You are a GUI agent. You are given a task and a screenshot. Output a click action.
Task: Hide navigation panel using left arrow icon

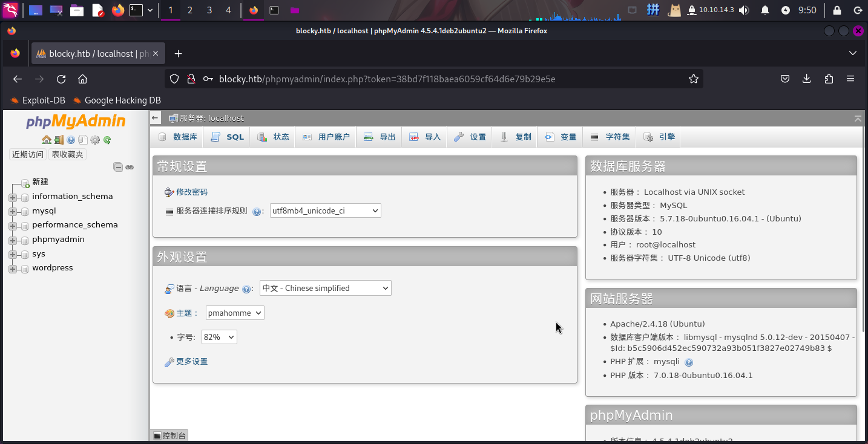click(156, 118)
